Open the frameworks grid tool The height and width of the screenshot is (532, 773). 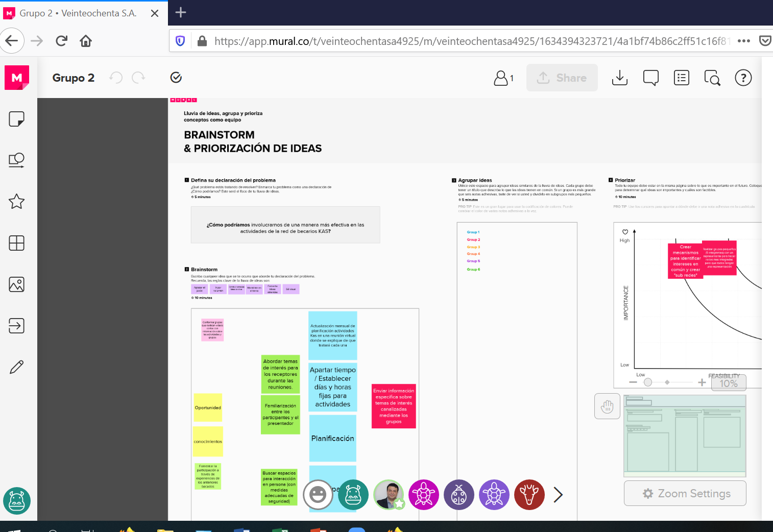coord(17,243)
